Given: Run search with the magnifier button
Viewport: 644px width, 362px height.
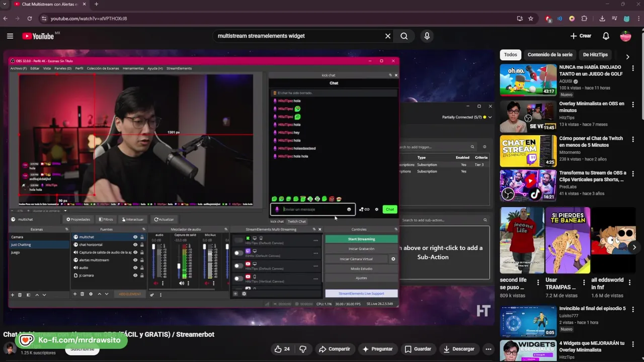Looking at the screenshot, I should click(x=404, y=36).
